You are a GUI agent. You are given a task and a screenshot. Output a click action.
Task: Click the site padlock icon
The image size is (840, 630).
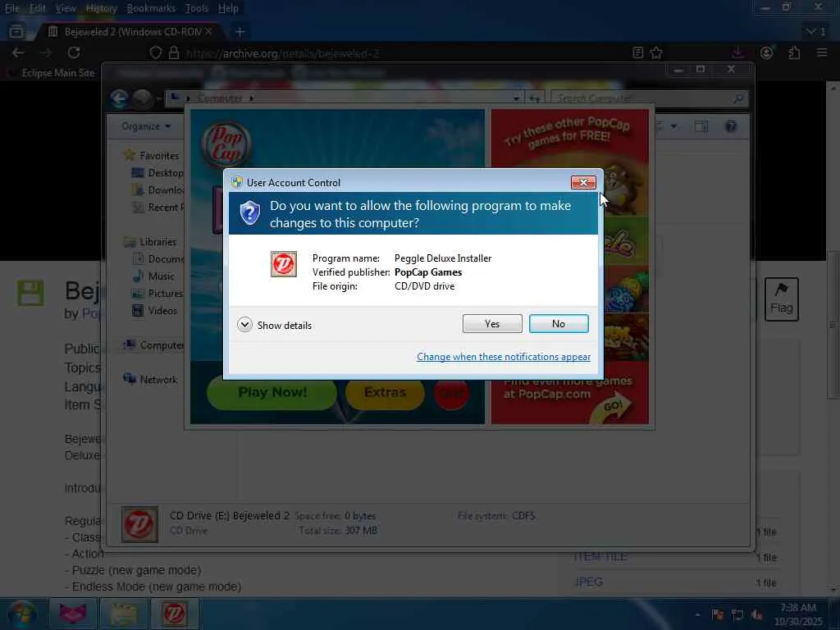click(174, 53)
